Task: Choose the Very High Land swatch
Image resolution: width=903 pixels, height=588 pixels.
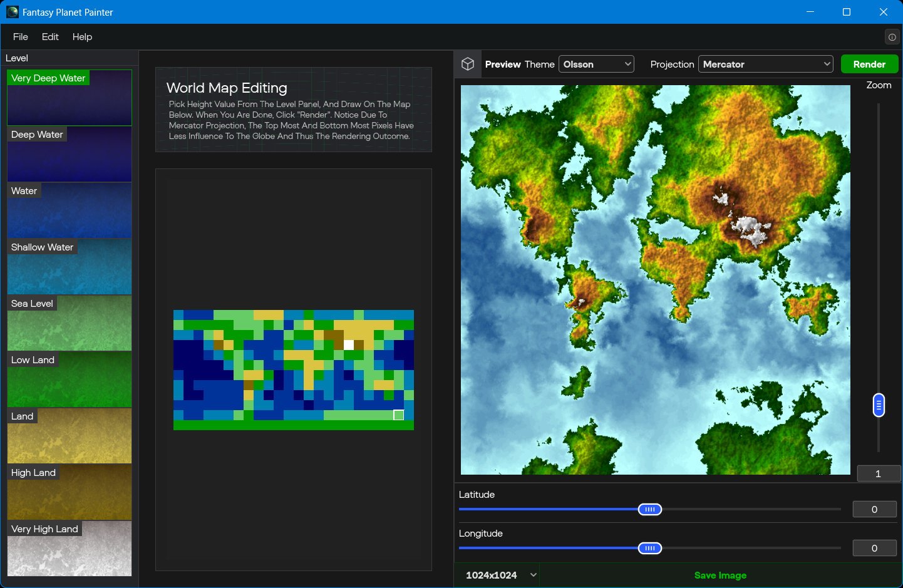Action: (x=70, y=549)
